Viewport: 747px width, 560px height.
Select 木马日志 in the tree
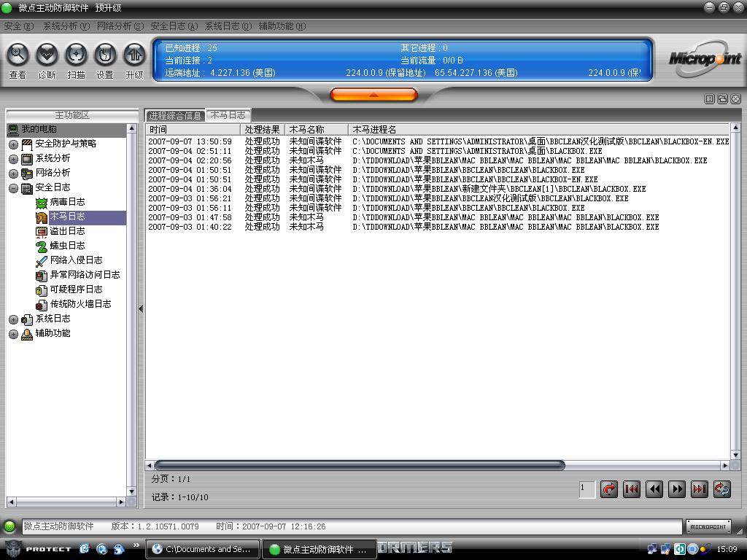[x=67, y=217]
